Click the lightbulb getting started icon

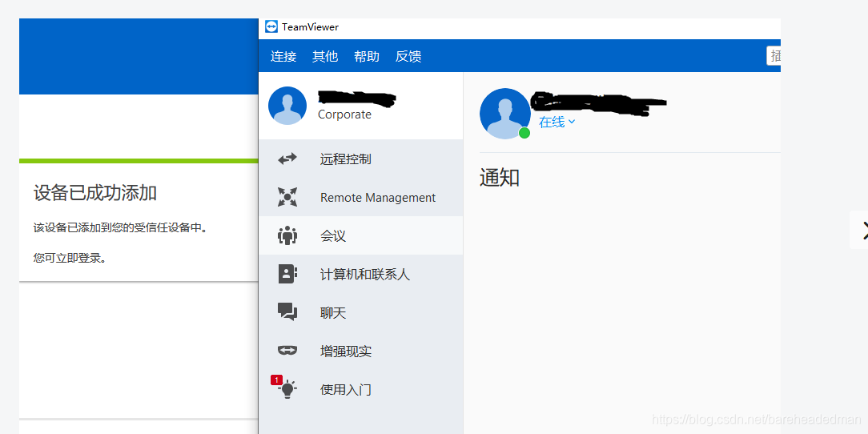point(287,390)
